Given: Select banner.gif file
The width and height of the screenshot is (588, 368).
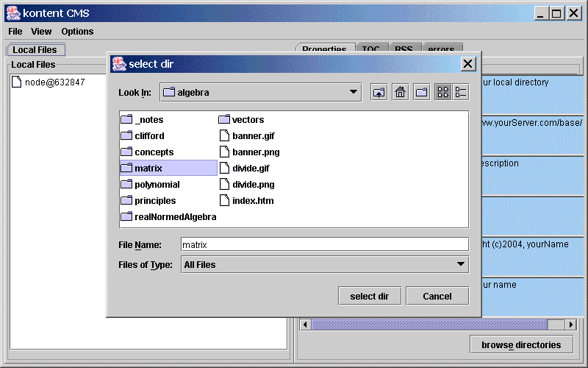Looking at the screenshot, I should [247, 136].
